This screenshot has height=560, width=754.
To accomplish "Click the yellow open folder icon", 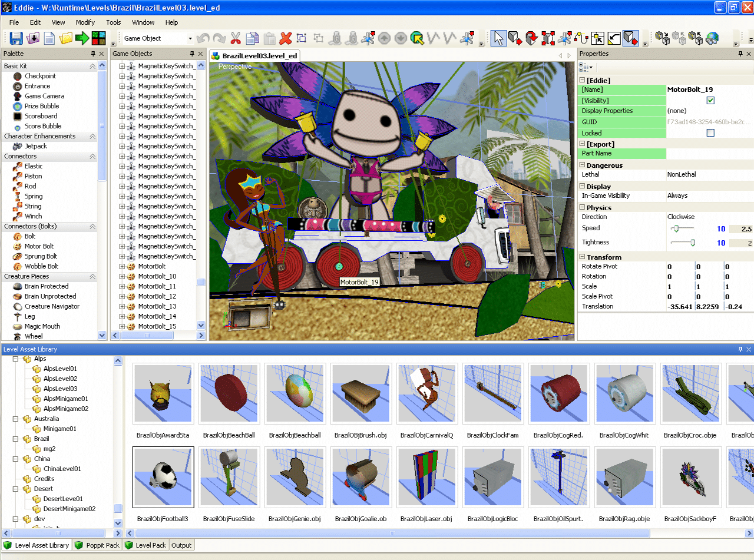I will tap(65, 38).
